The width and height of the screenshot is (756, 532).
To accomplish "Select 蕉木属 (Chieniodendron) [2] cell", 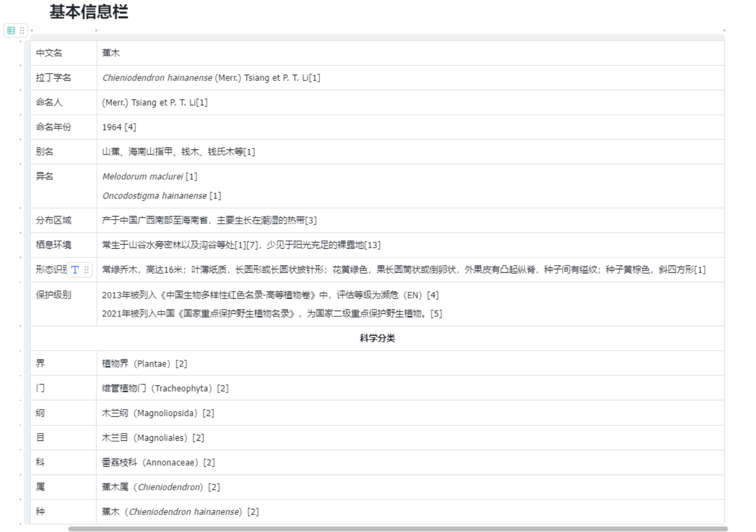I will click(410, 487).
